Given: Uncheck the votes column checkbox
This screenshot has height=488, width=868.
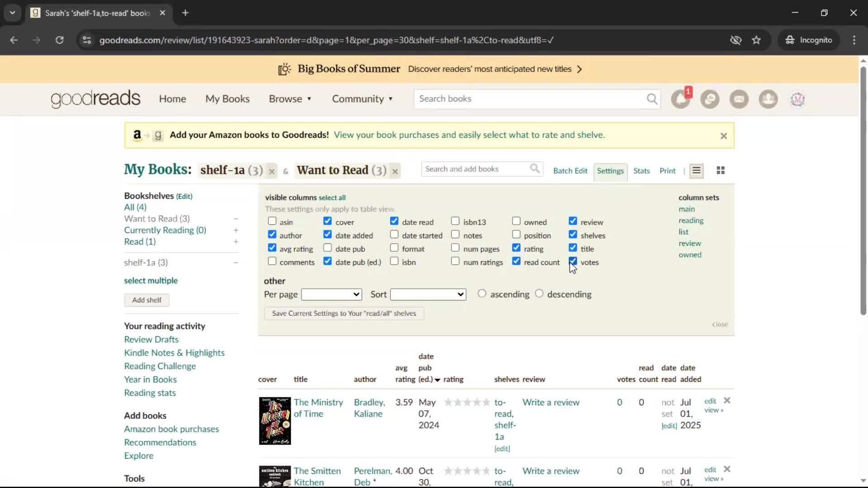Looking at the screenshot, I should pyautogui.click(x=573, y=261).
